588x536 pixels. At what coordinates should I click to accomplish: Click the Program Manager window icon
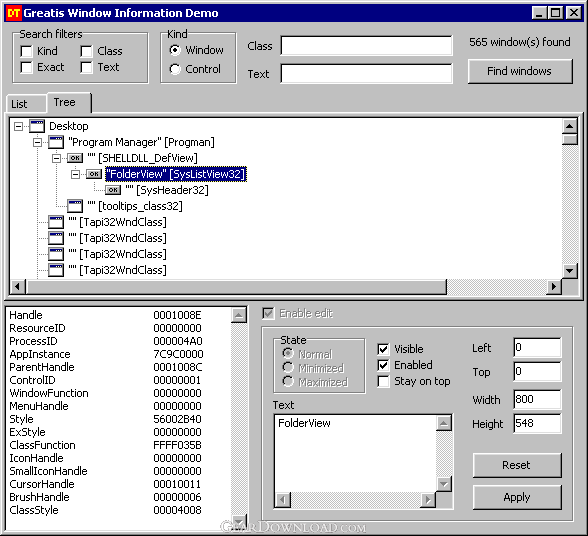56,142
